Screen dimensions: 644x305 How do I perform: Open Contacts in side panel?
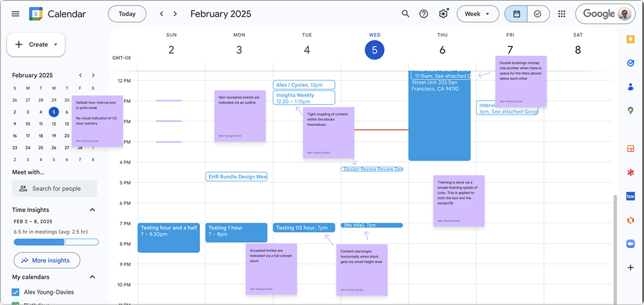pos(630,87)
